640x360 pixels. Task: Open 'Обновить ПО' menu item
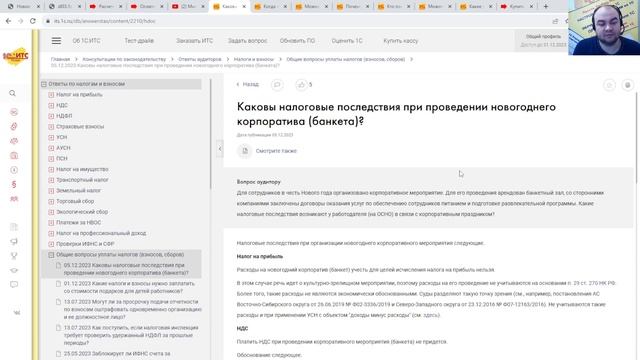coord(297,41)
